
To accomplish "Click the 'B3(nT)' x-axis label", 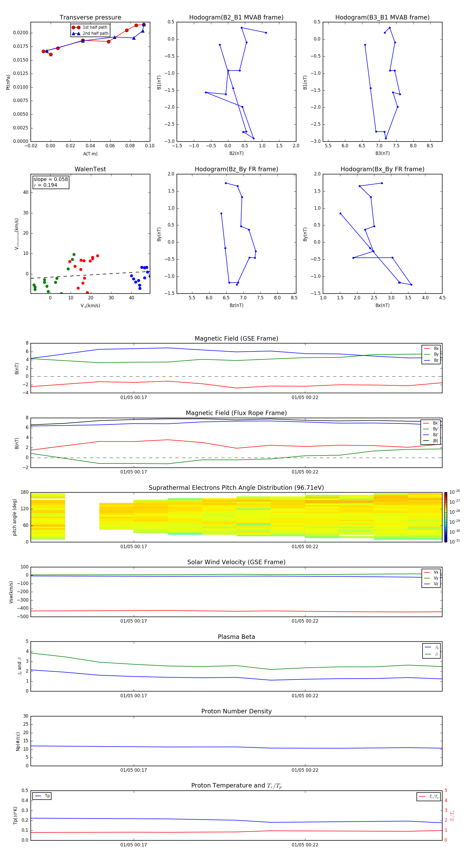I will [x=382, y=154].
